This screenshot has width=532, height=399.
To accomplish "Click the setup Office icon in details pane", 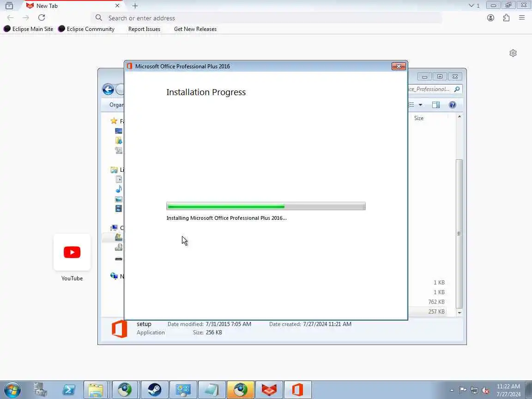I will pos(120,329).
